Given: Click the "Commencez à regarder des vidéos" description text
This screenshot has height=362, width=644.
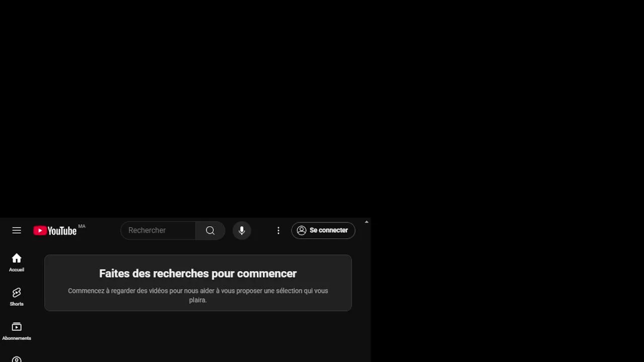Looking at the screenshot, I should [x=198, y=295].
